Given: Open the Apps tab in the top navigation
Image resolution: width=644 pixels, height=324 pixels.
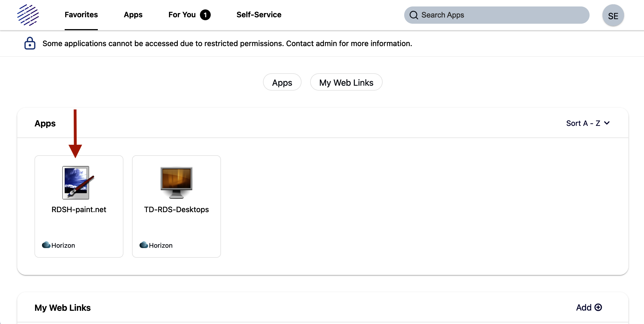Looking at the screenshot, I should coord(133,15).
